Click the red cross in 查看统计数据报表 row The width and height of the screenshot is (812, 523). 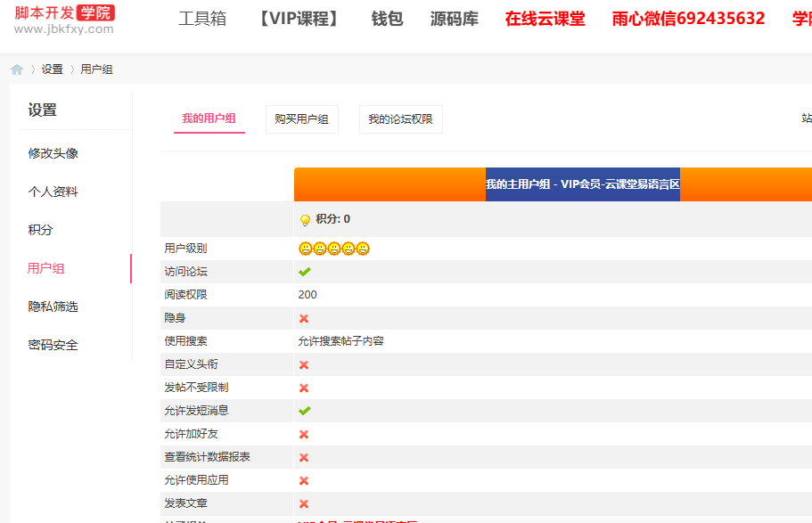tap(304, 458)
